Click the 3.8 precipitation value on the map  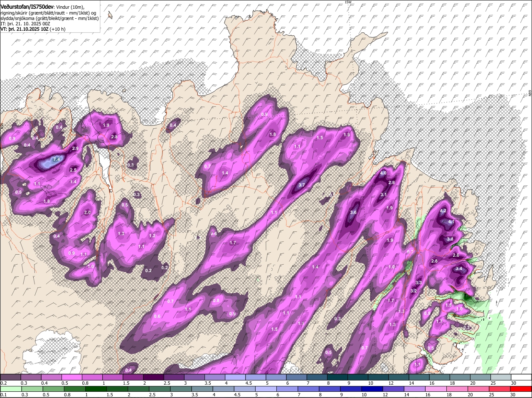pyautogui.click(x=450, y=239)
